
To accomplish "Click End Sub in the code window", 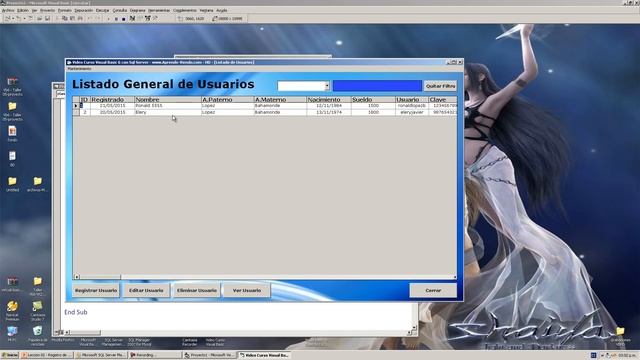I will click(76, 312).
